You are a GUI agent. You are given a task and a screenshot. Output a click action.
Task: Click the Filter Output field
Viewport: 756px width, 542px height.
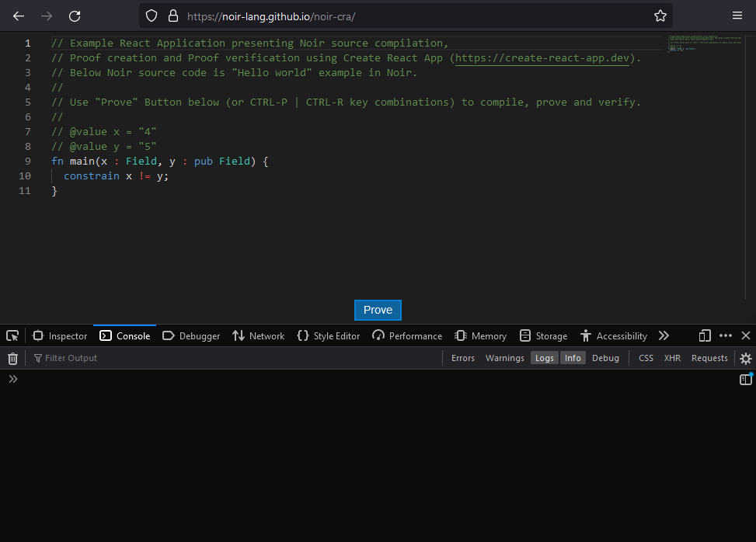pos(236,358)
